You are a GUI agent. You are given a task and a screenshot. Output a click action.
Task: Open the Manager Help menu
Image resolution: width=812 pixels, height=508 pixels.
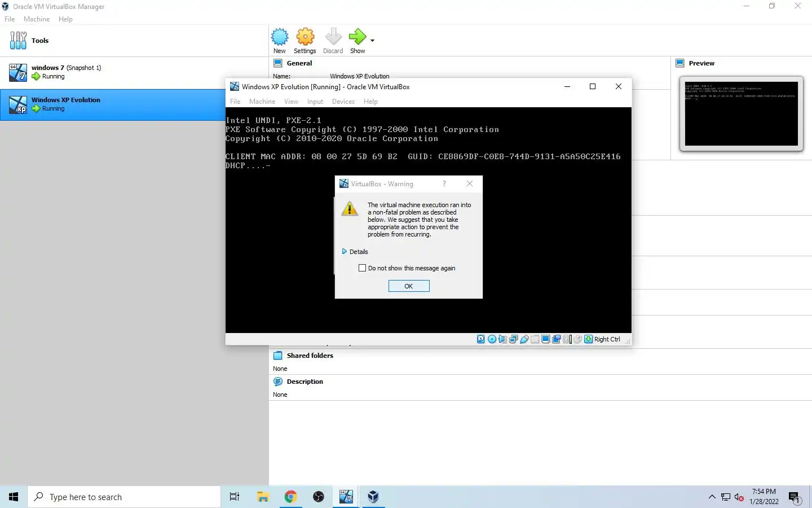pos(65,19)
